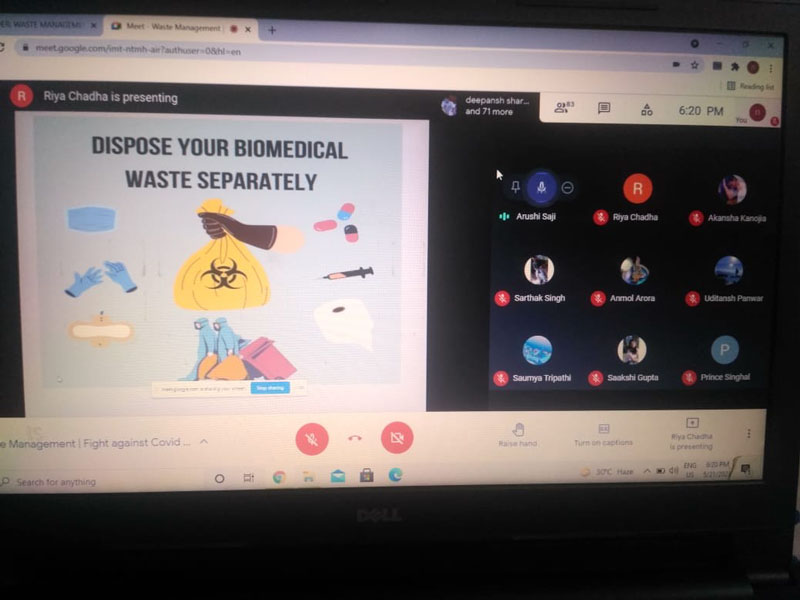Click Riya Chadha is presenting button
800x600 pixels.
[x=691, y=433]
